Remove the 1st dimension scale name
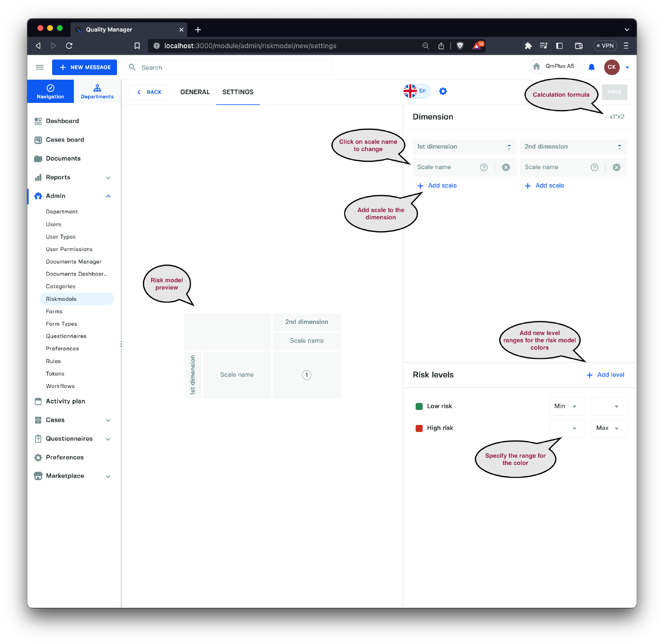 [505, 167]
